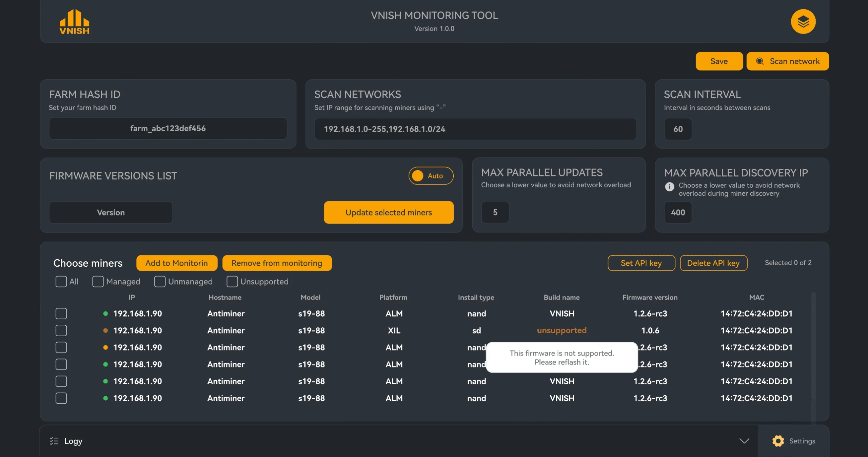Click the 'Version 1.0.0' text
The width and height of the screenshot is (868, 457).
pyautogui.click(x=434, y=28)
